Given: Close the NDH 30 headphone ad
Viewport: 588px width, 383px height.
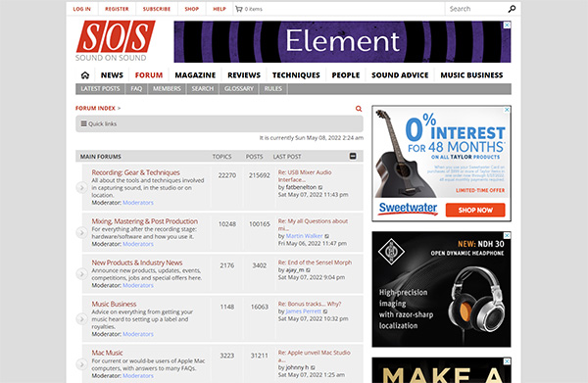Looking at the screenshot, I should (507, 235).
